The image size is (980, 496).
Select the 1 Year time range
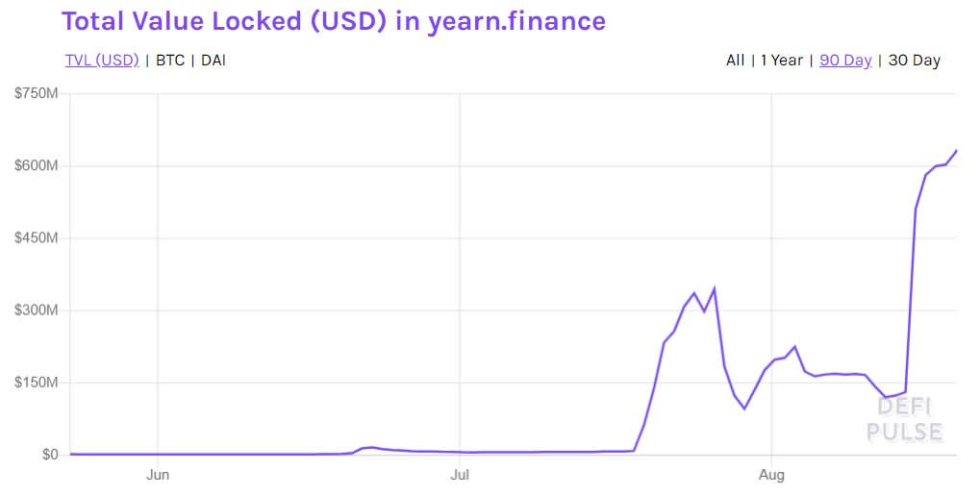pyautogui.click(x=781, y=60)
